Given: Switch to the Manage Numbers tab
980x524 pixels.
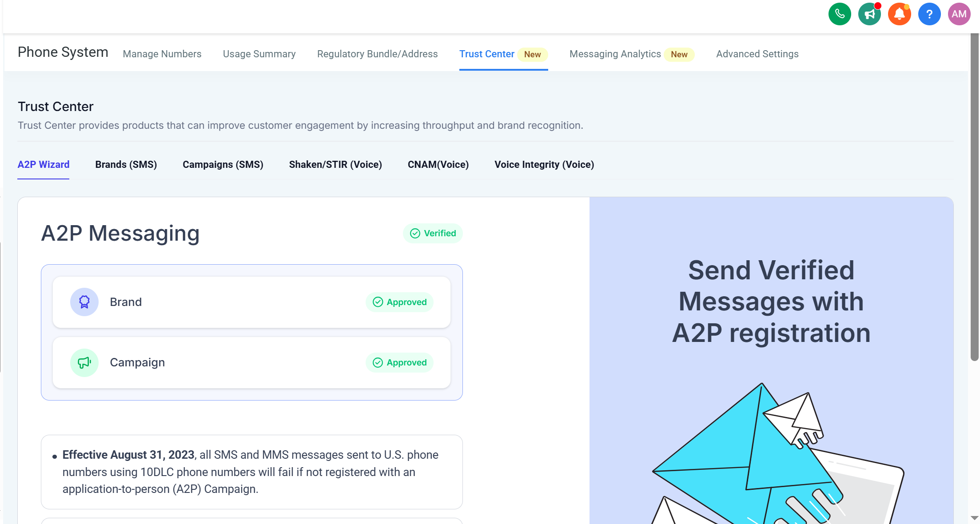Looking at the screenshot, I should [162, 54].
